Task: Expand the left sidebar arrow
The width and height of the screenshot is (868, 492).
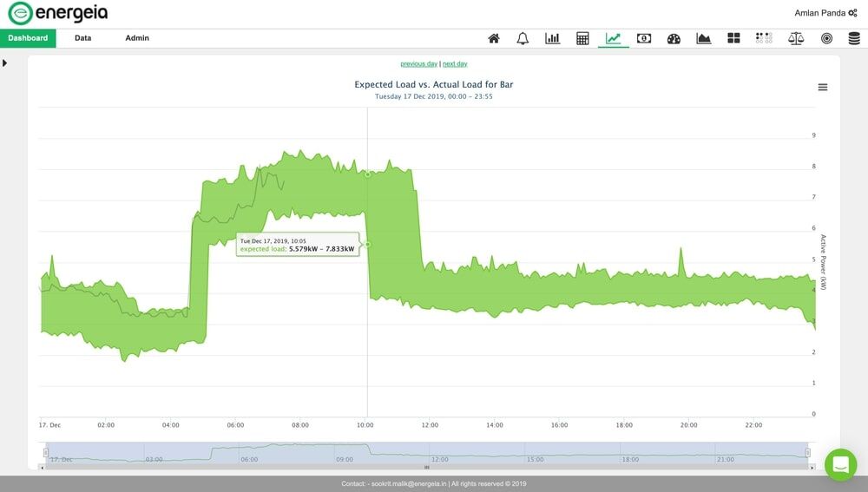Action: (5, 63)
